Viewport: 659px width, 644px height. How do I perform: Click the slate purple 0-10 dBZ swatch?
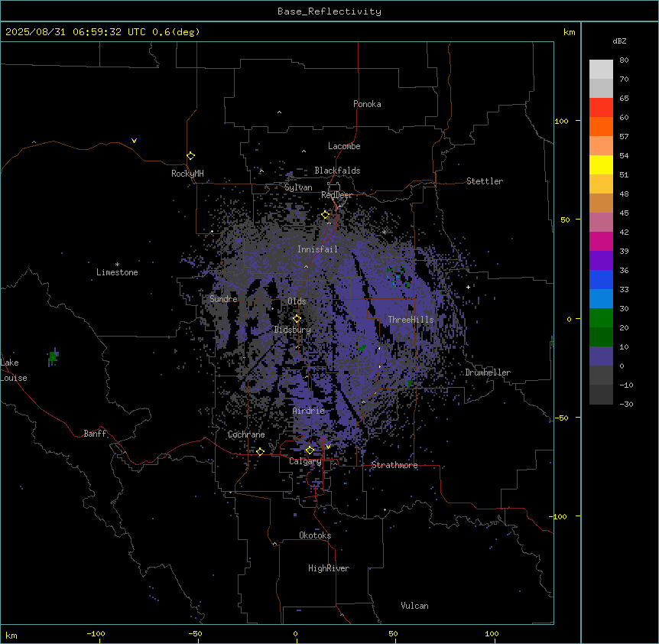coord(601,356)
